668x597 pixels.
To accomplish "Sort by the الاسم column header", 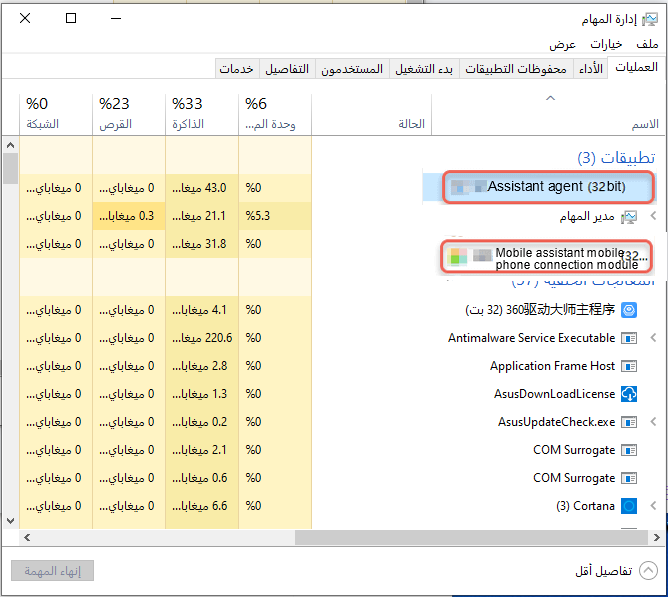I will point(548,114).
